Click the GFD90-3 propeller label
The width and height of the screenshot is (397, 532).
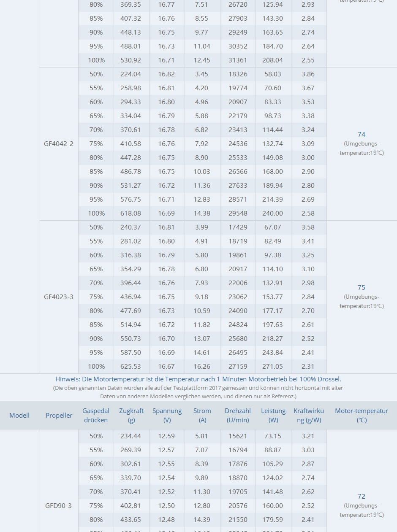[x=59, y=505]
